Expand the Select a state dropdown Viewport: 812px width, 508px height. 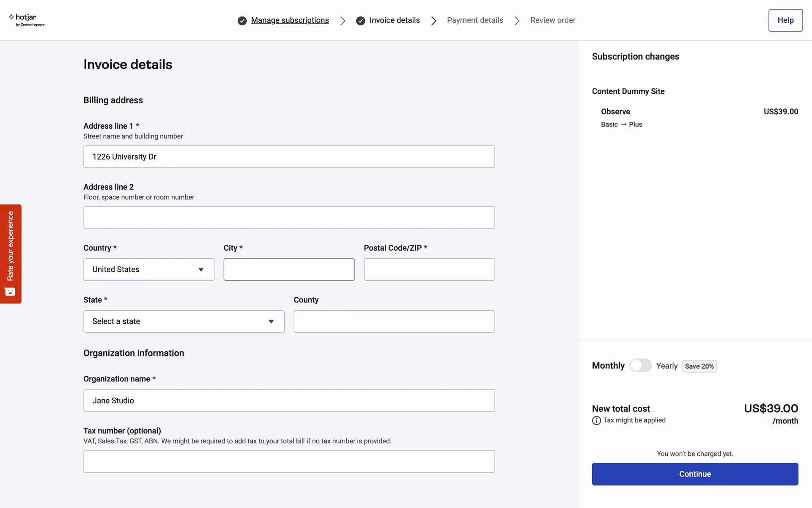[x=184, y=321]
